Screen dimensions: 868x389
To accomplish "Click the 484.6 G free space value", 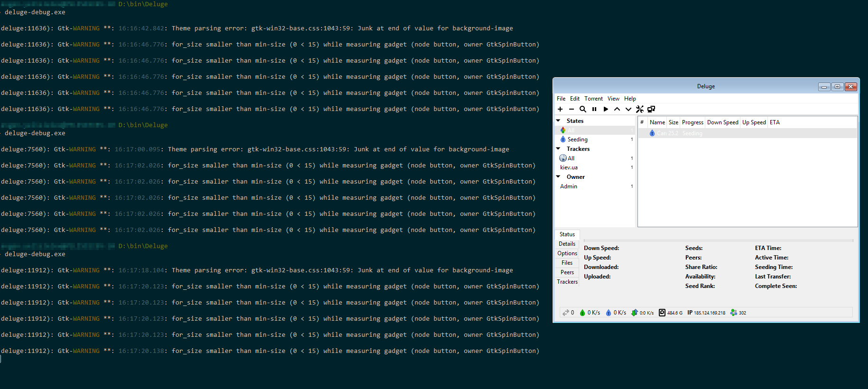I will [674, 313].
